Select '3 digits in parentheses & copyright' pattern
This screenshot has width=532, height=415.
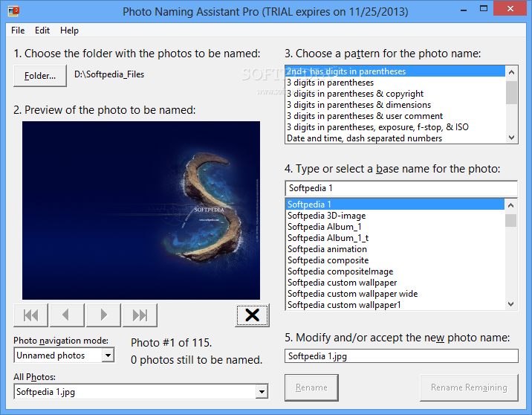point(355,94)
